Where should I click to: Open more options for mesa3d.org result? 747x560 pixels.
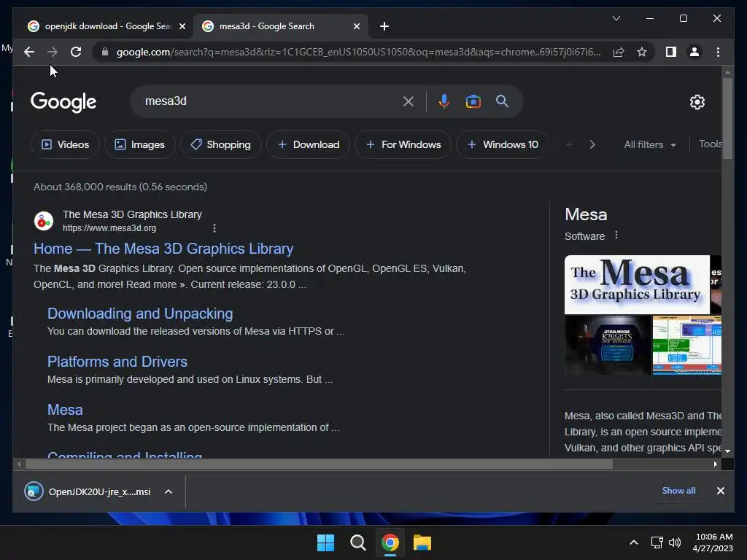(214, 228)
